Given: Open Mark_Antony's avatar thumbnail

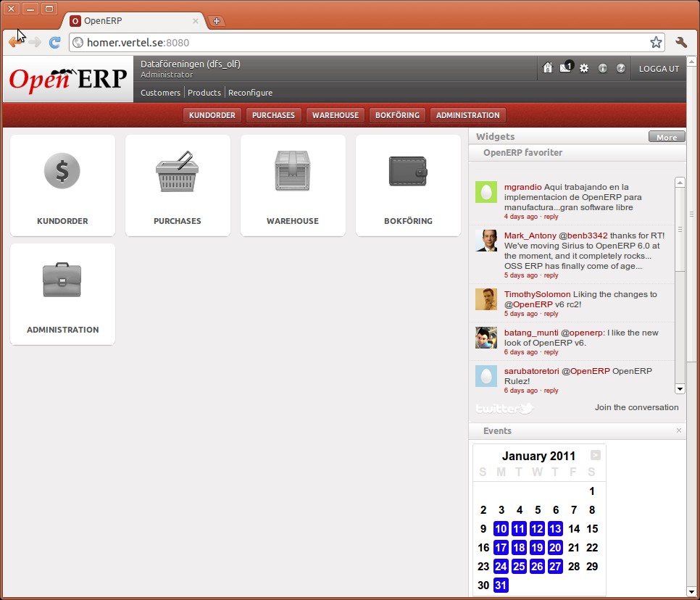Looking at the screenshot, I should click(x=486, y=241).
